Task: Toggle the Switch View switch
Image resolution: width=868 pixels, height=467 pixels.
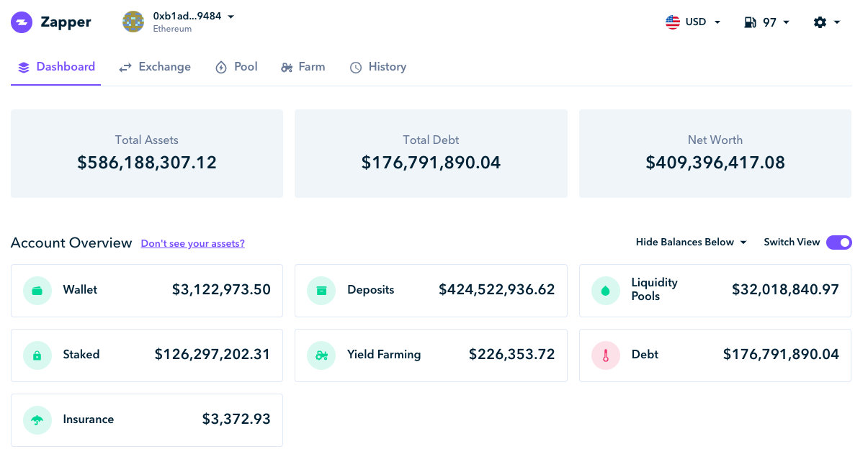Action: tap(839, 242)
